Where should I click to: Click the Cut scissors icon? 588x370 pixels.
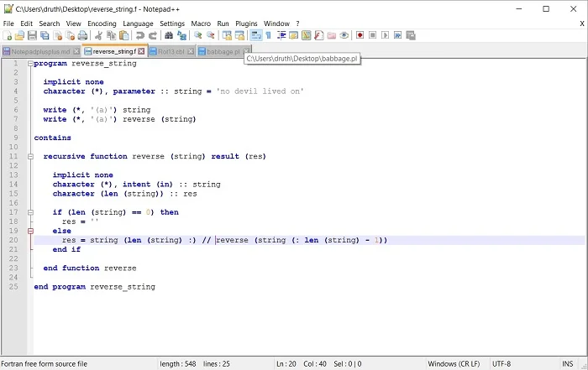coord(98,35)
